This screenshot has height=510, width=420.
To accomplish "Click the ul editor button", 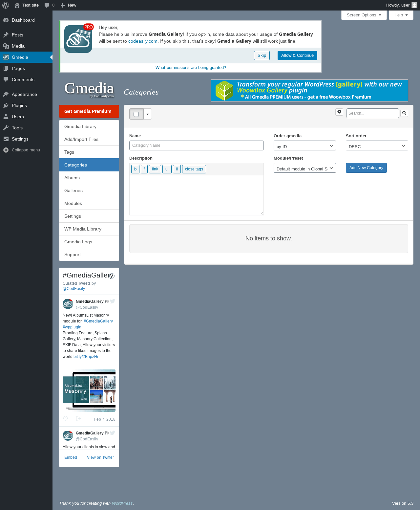I will pos(167,169).
